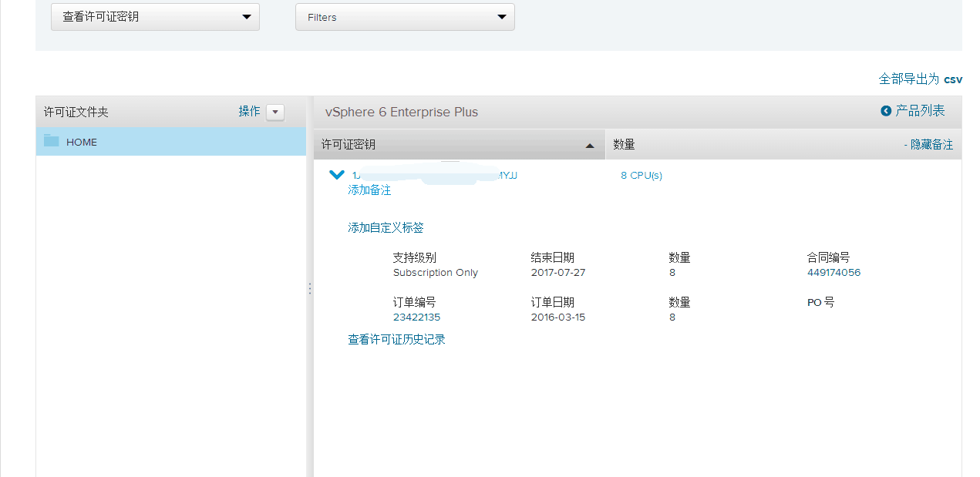
Task: Click the order date 2016-03-15
Action: coord(558,317)
